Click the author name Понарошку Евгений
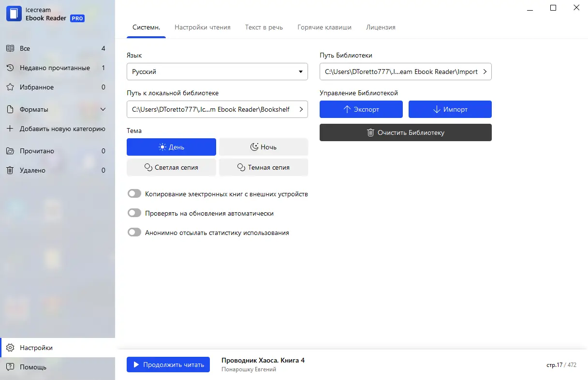The height and width of the screenshot is (380, 588). 249,369
